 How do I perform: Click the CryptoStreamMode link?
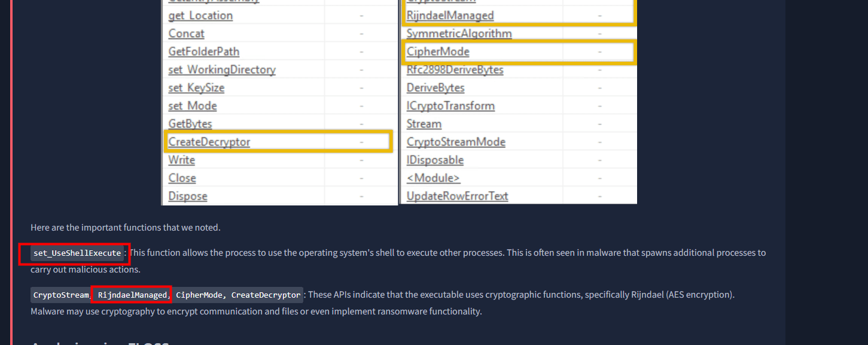pos(456,142)
